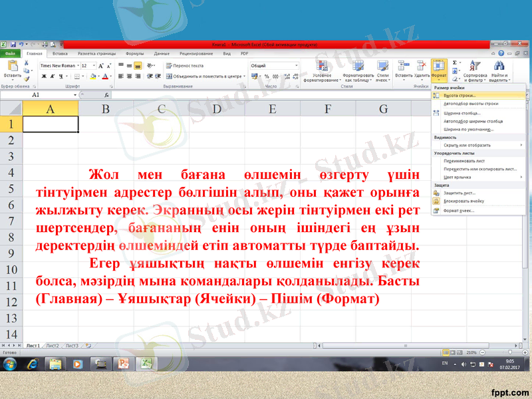Toggle center text alignment

click(129, 76)
